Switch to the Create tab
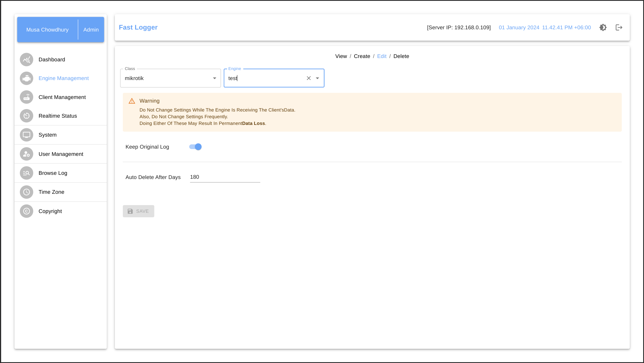This screenshot has width=644, height=363. click(362, 56)
